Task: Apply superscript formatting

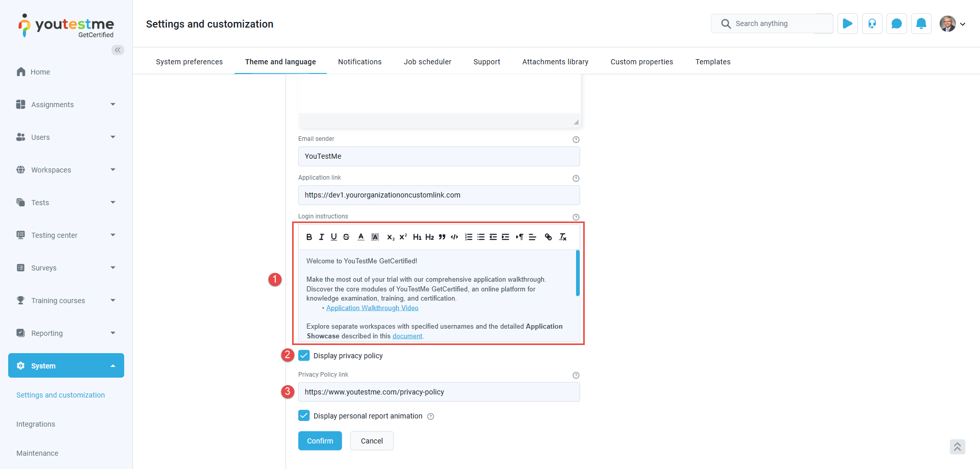Action: tap(403, 237)
